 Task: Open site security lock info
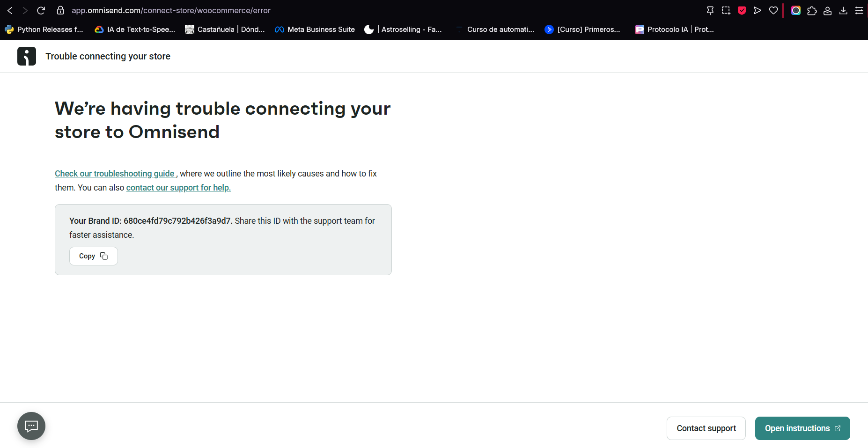point(60,10)
